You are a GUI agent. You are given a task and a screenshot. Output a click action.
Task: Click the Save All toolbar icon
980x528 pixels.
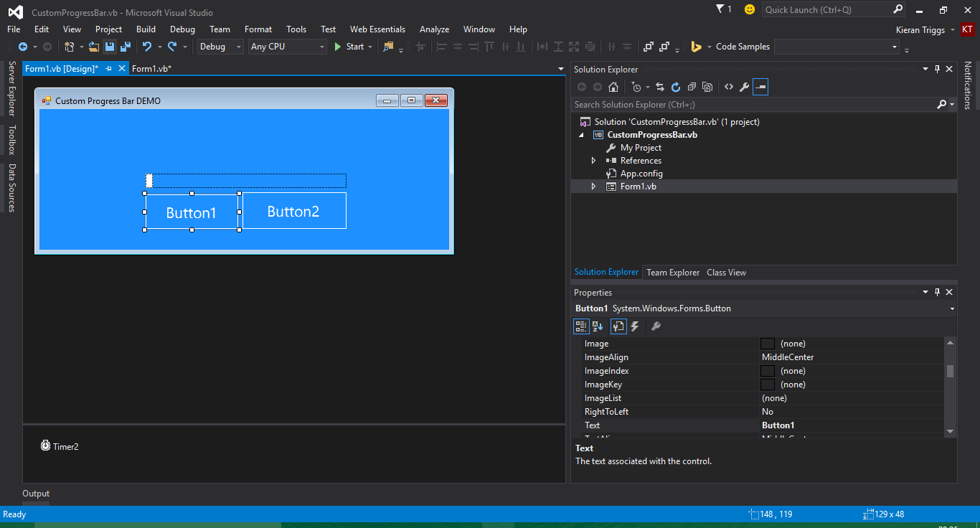(126, 47)
